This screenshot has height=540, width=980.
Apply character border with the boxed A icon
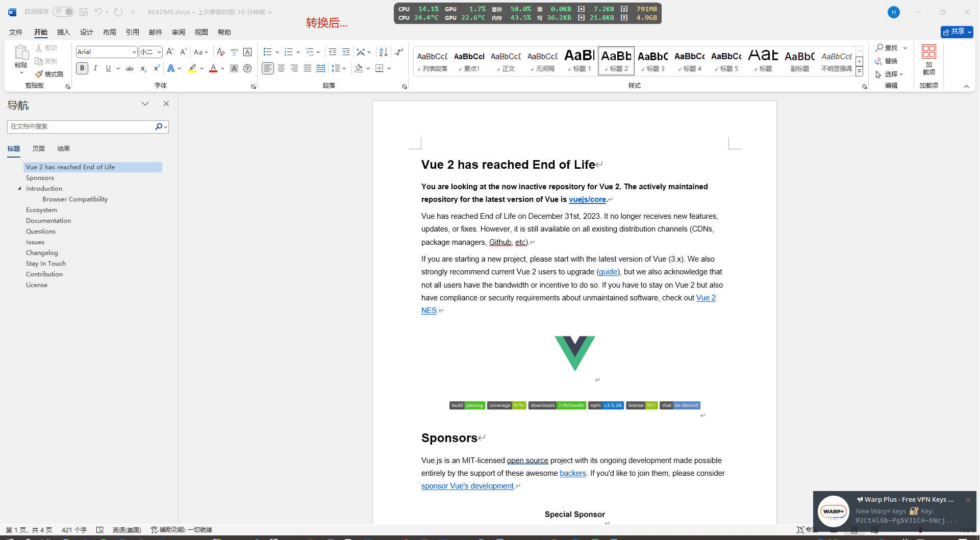click(247, 52)
